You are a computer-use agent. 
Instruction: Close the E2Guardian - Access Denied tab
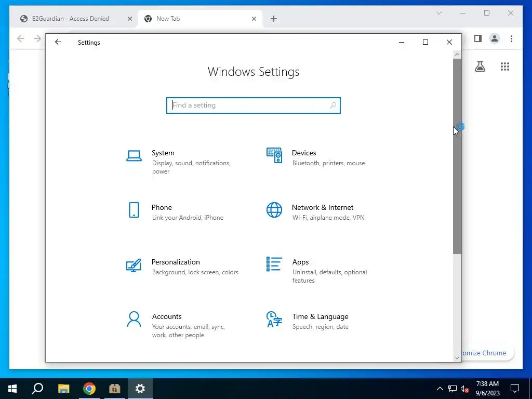(129, 19)
